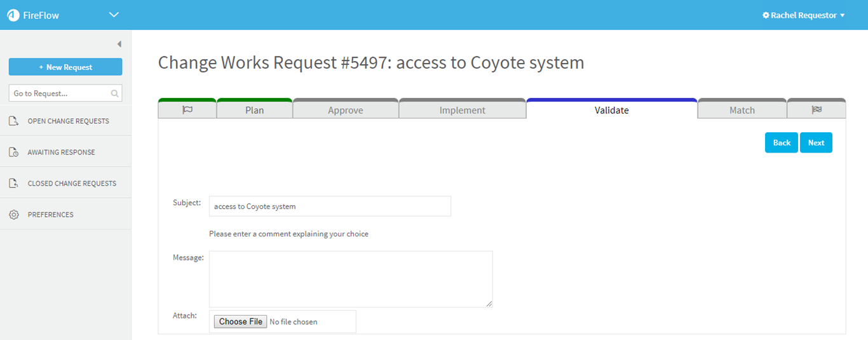Image resolution: width=868 pixels, height=340 pixels.
Task: Click the Go to Request search field
Action: point(60,93)
